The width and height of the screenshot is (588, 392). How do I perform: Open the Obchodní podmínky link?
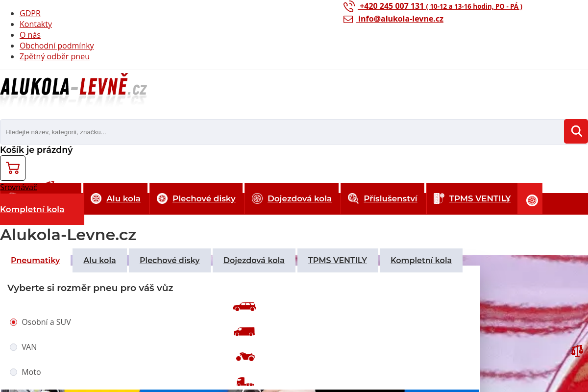57,46
